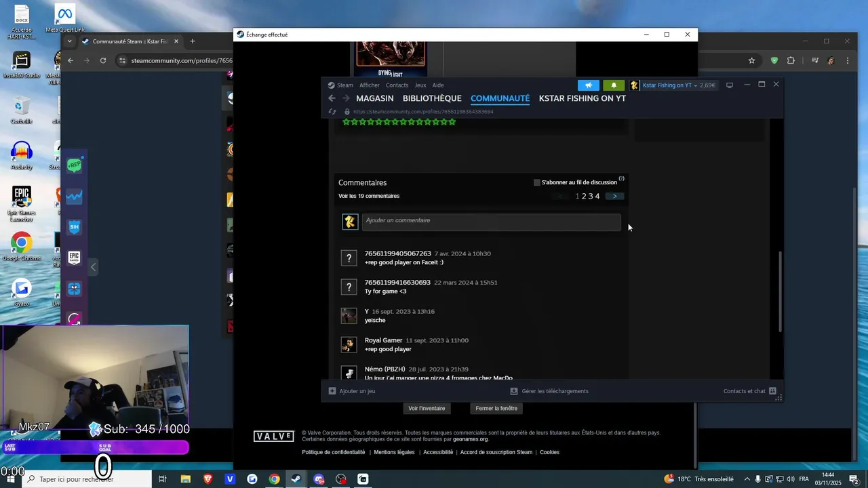Reload the Steam community page
The height and width of the screenshot is (488, 868).
[332, 112]
